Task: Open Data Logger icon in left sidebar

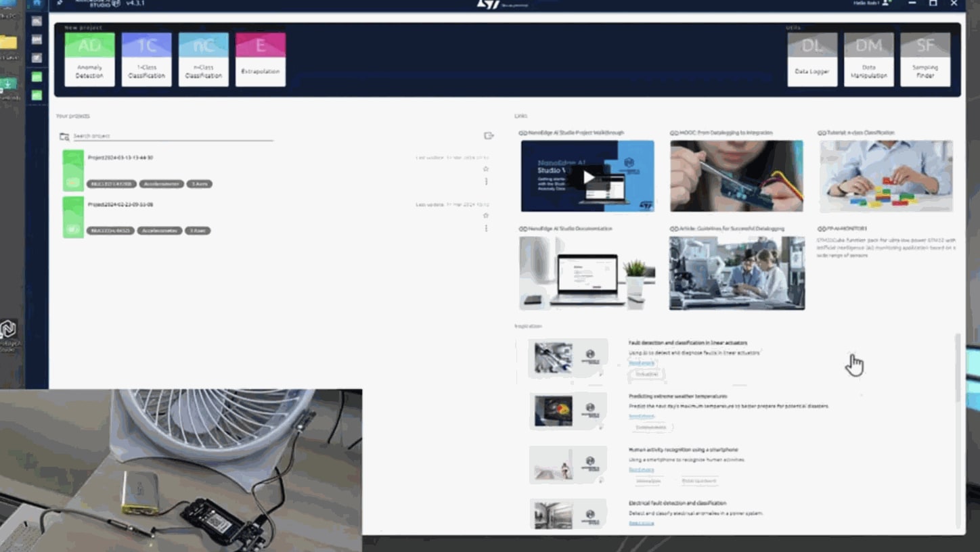Action: 37,22
